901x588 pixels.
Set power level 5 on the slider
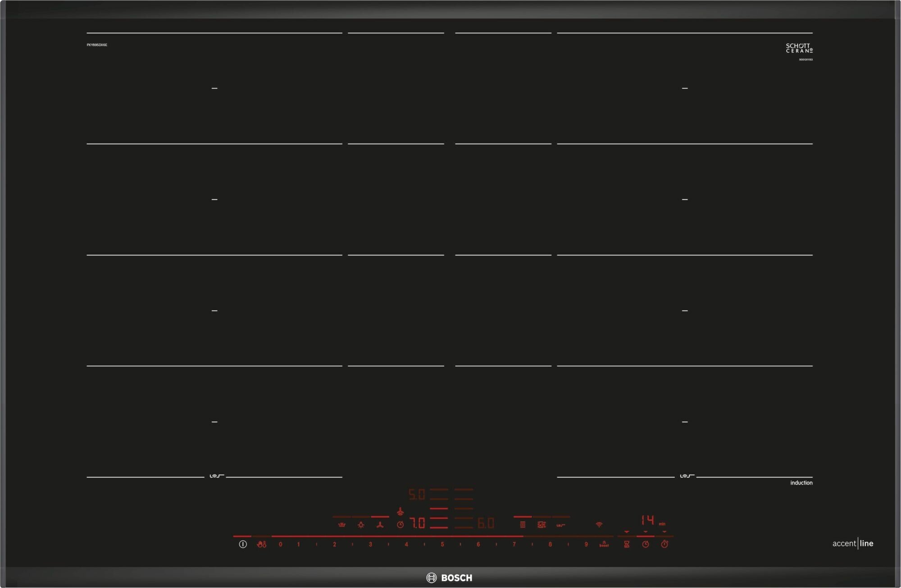(442, 544)
